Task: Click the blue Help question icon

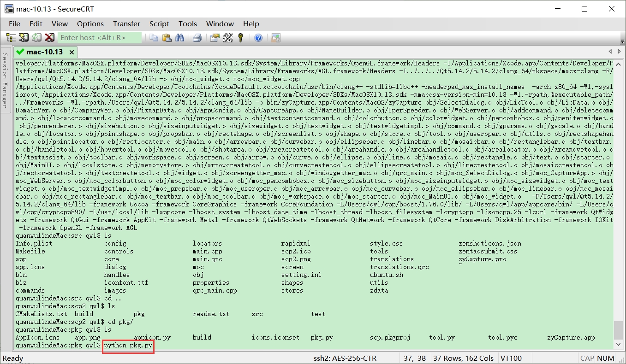Action: [x=258, y=38]
